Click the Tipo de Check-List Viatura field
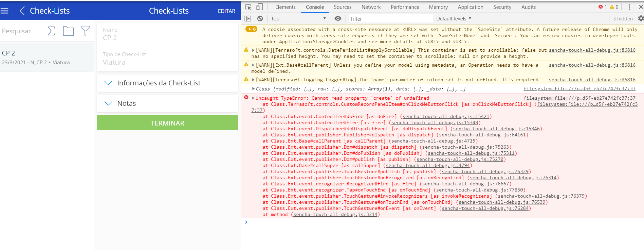The width and height of the screenshot is (644, 250). coord(167,59)
